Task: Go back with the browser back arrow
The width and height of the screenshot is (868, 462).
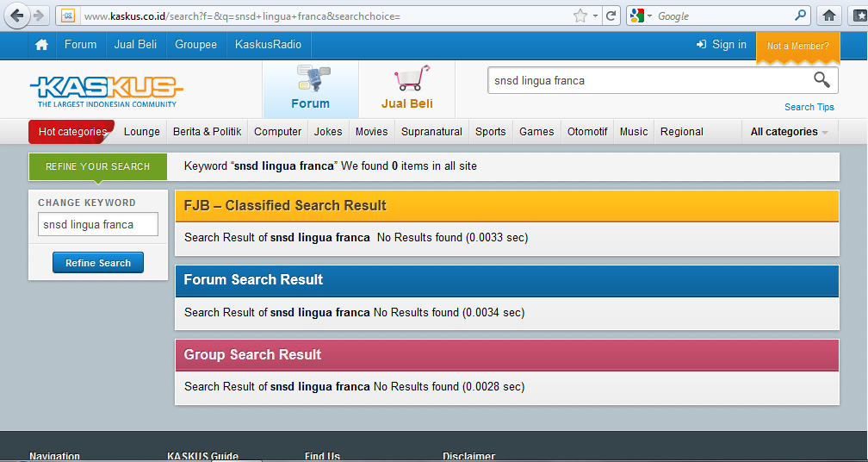Action: pyautogui.click(x=16, y=16)
